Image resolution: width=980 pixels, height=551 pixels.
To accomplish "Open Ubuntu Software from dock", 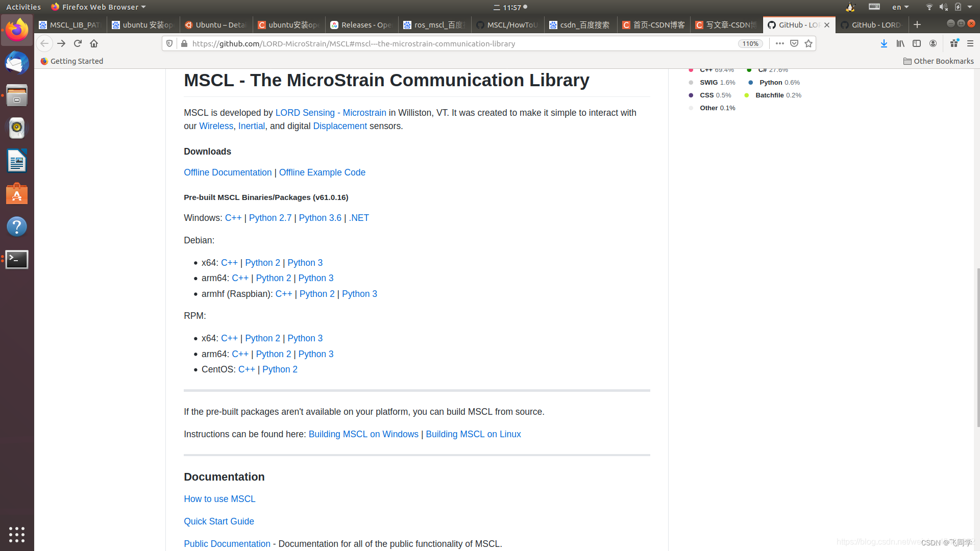I will 17,194.
